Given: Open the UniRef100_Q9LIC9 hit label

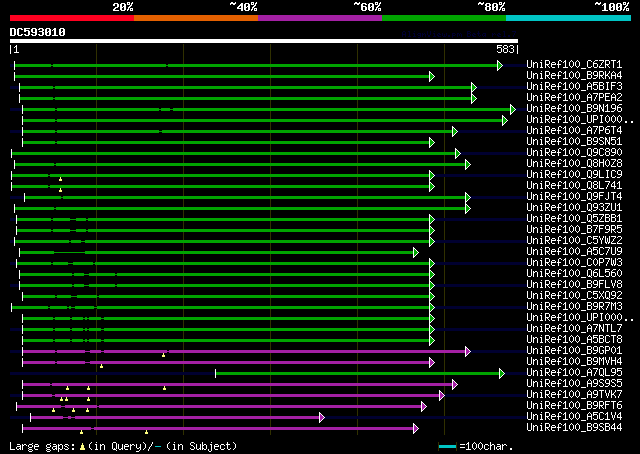Looking at the screenshot, I should [574, 175].
